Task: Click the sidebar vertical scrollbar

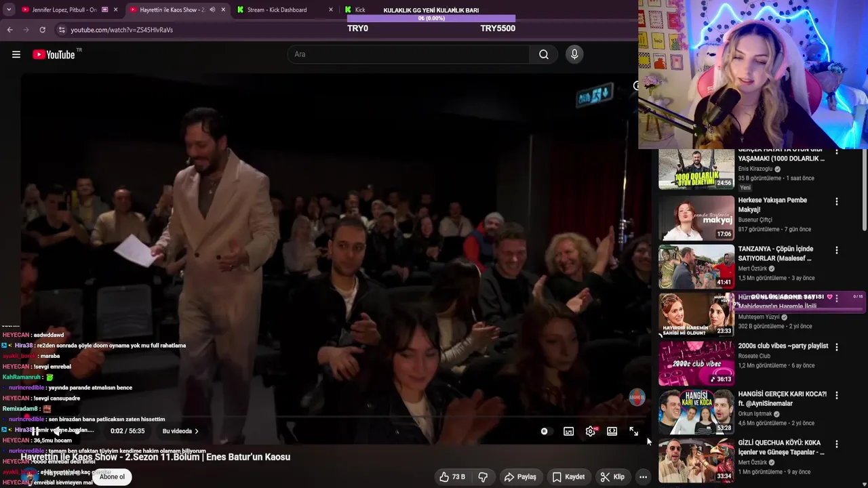Action: coord(864,190)
